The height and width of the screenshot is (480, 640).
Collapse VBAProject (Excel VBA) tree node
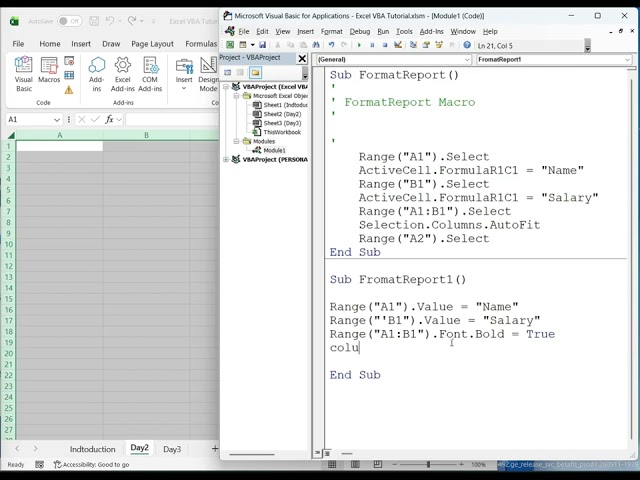pyautogui.click(x=226, y=87)
